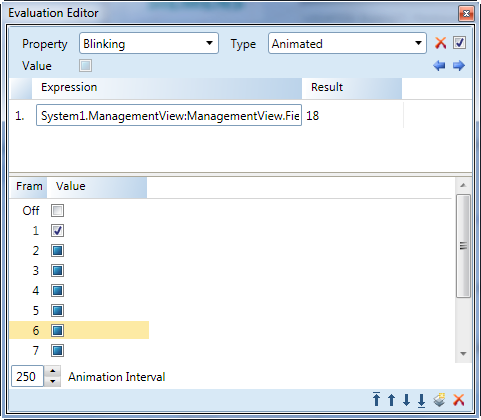481x420 pixels.
Task: Delete evaluation with top red X icon
Action: pos(440,43)
